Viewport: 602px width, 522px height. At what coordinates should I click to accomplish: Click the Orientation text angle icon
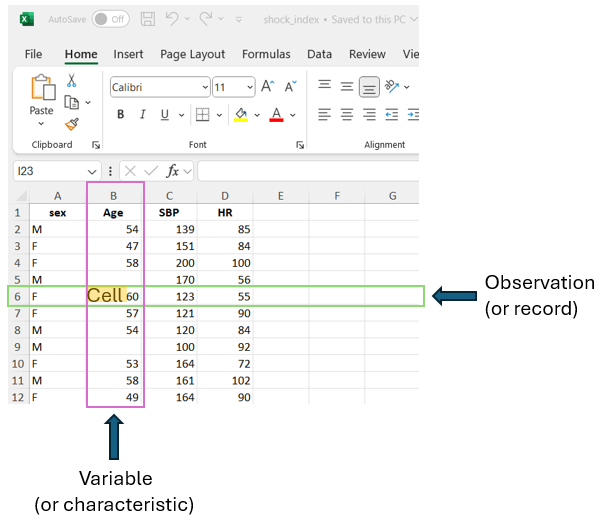pyautogui.click(x=392, y=87)
